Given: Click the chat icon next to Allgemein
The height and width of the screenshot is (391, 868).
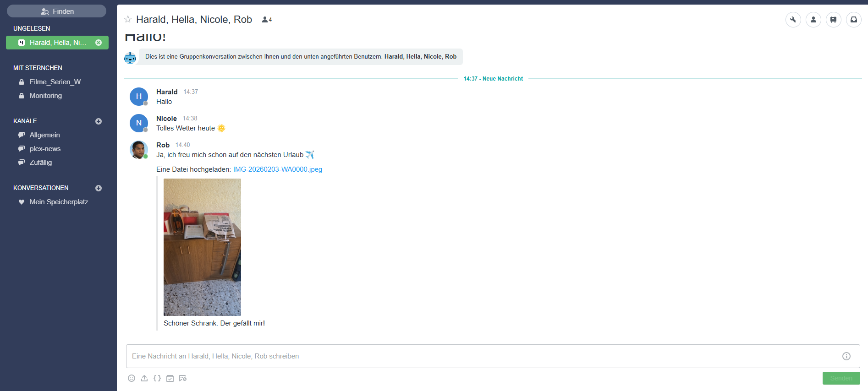Looking at the screenshot, I should click(x=22, y=135).
